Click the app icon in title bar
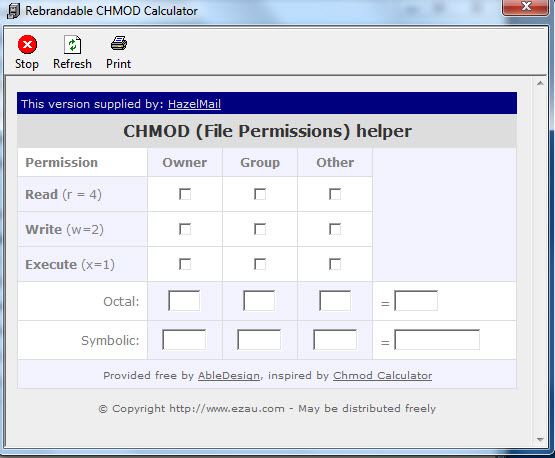555x458 pixels. click(x=13, y=11)
